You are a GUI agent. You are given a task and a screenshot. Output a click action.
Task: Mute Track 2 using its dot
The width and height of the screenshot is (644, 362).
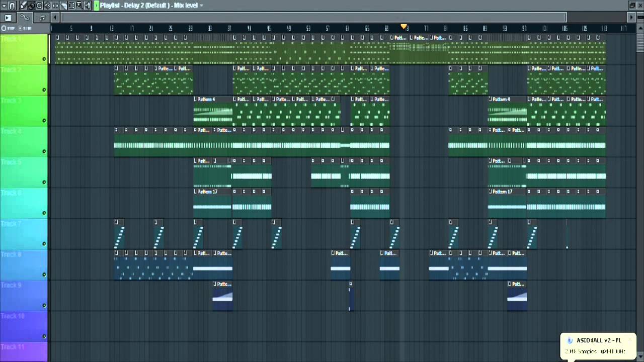pos(44,89)
